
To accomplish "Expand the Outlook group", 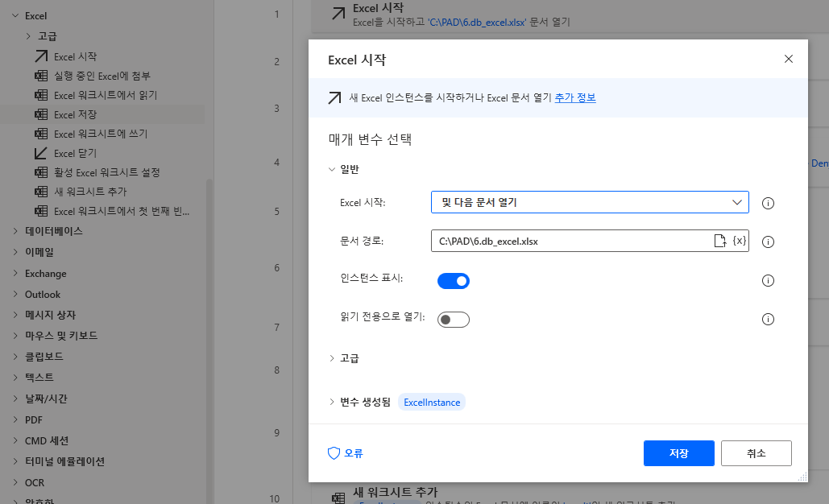I will pos(15,294).
